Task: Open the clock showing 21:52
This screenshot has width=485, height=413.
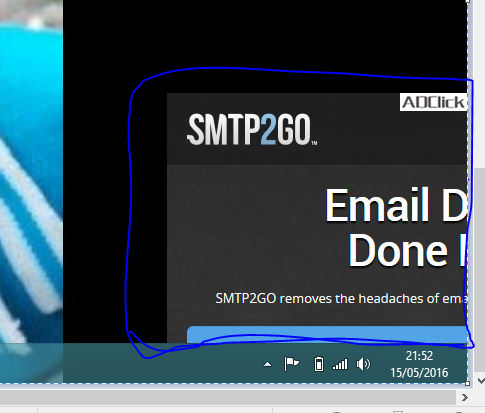Action: [x=419, y=356]
